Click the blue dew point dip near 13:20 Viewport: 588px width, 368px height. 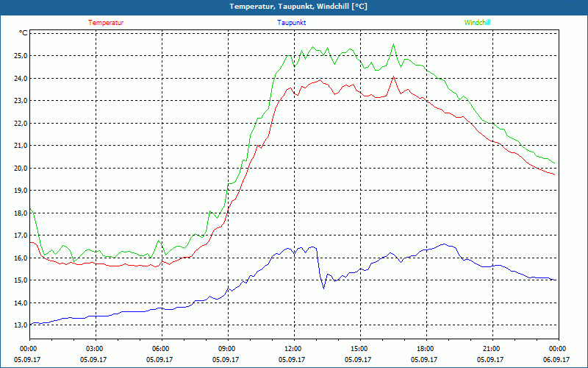pyautogui.click(x=323, y=288)
